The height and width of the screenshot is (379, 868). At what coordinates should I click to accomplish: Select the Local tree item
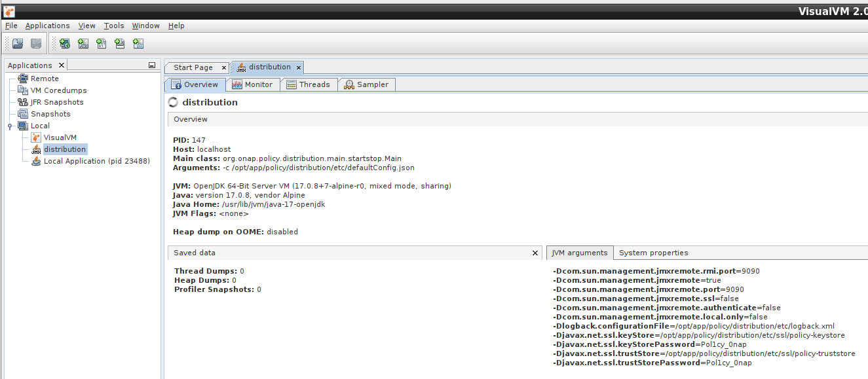point(40,126)
